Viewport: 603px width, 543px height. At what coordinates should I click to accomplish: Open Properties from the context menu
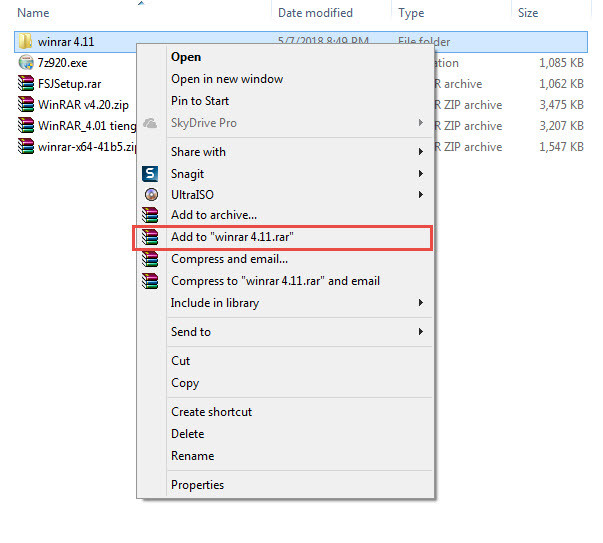coord(197,485)
